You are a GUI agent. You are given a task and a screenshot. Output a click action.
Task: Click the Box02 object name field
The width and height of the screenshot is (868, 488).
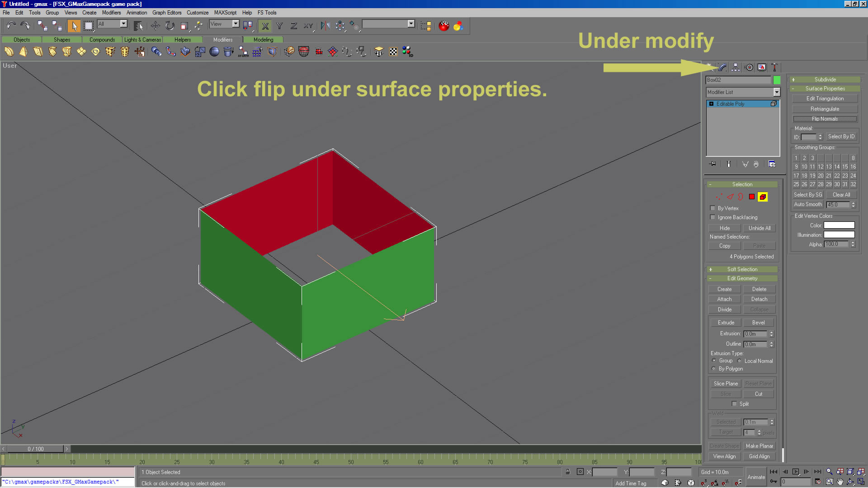(738, 80)
